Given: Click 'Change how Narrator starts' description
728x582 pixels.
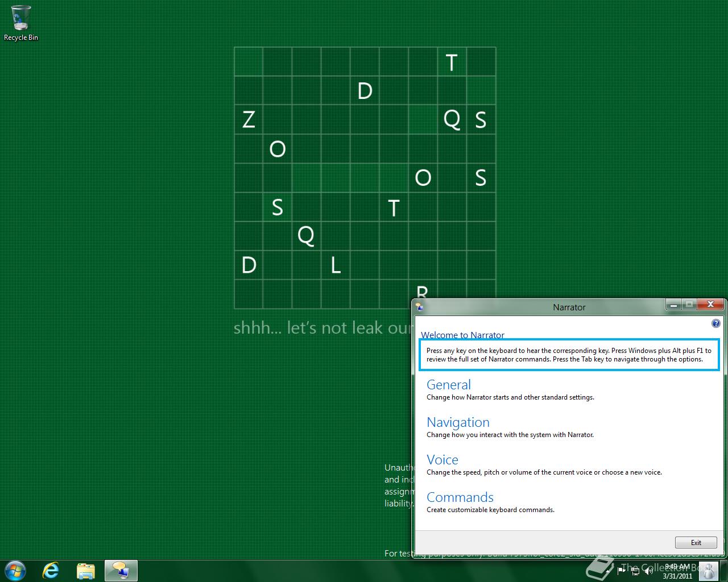Looking at the screenshot, I should [x=510, y=397].
